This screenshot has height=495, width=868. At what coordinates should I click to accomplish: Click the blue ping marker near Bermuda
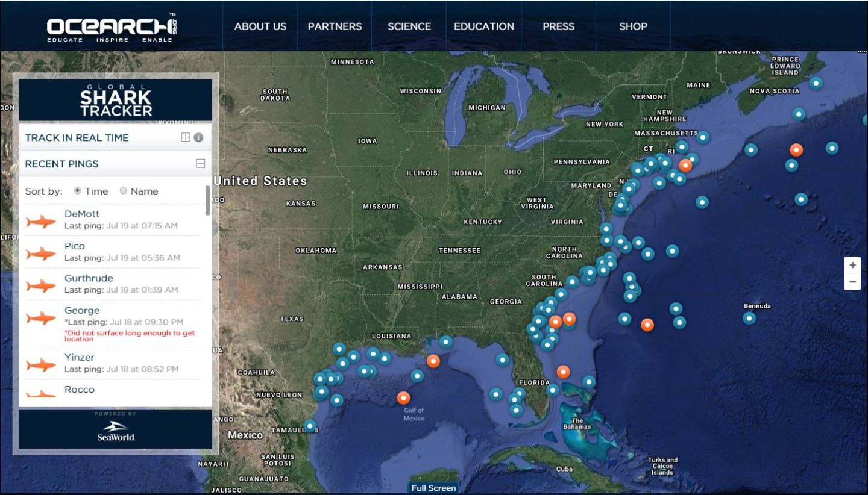[x=749, y=318]
